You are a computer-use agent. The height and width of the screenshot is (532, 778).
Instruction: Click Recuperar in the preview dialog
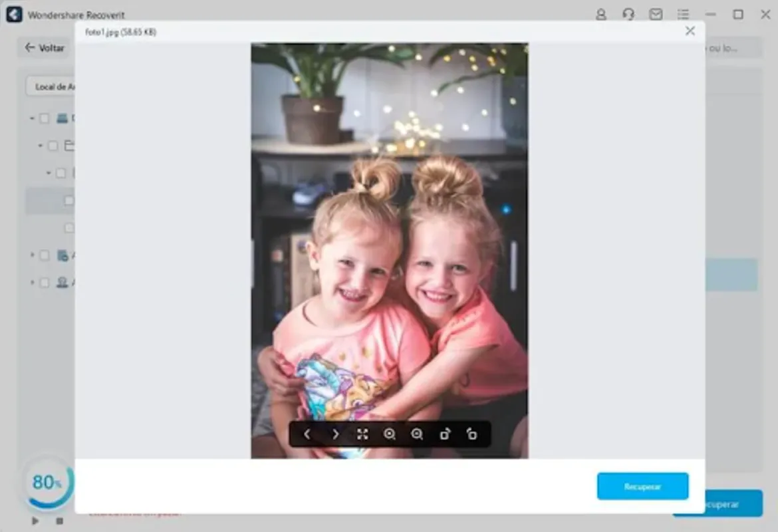pos(642,486)
